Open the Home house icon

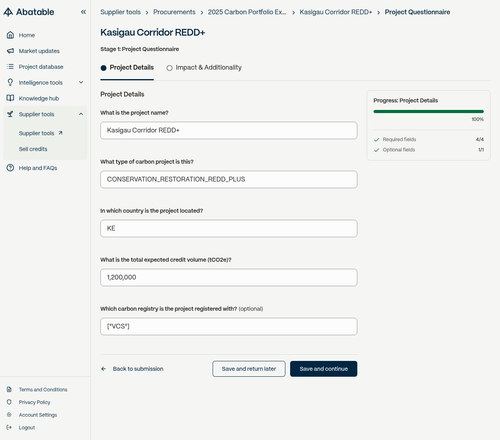10,35
